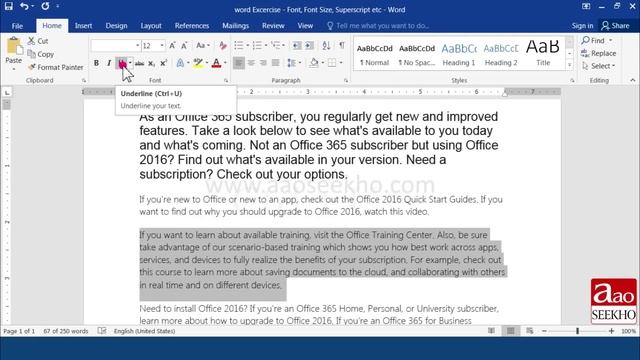
Task: Sort text with A-Z sort icon
Action: coord(326,45)
